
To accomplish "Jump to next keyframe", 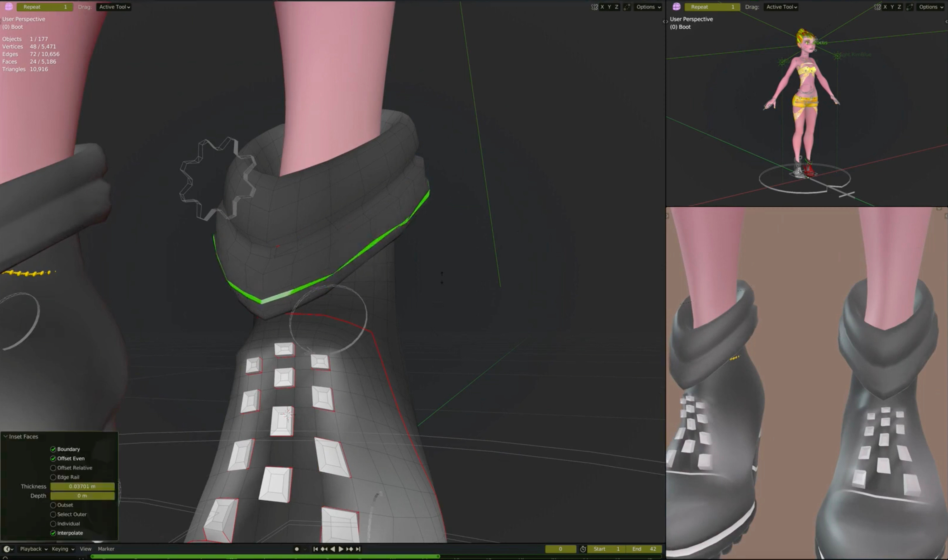I will [x=350, y=549].
